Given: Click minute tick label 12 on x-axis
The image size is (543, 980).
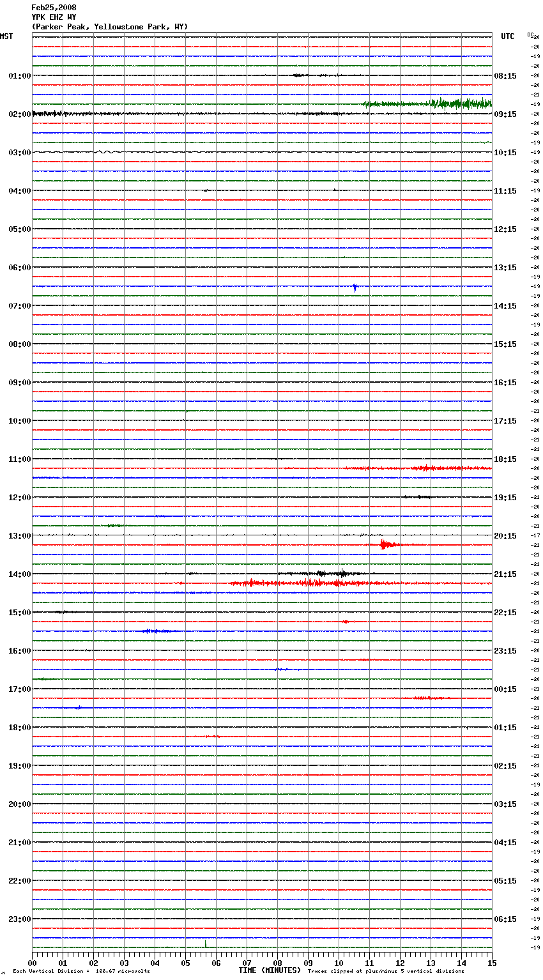Looking at the screenshot, I should pyautogui.click(x=400, y=962).
